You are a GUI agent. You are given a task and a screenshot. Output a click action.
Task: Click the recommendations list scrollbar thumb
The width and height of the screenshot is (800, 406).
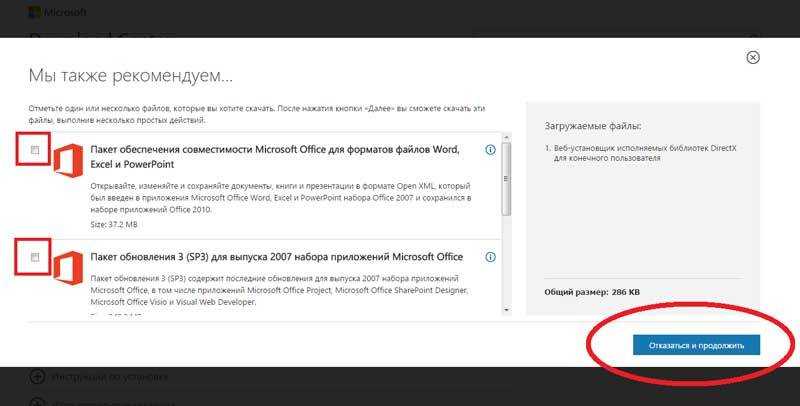coord(506,179)
